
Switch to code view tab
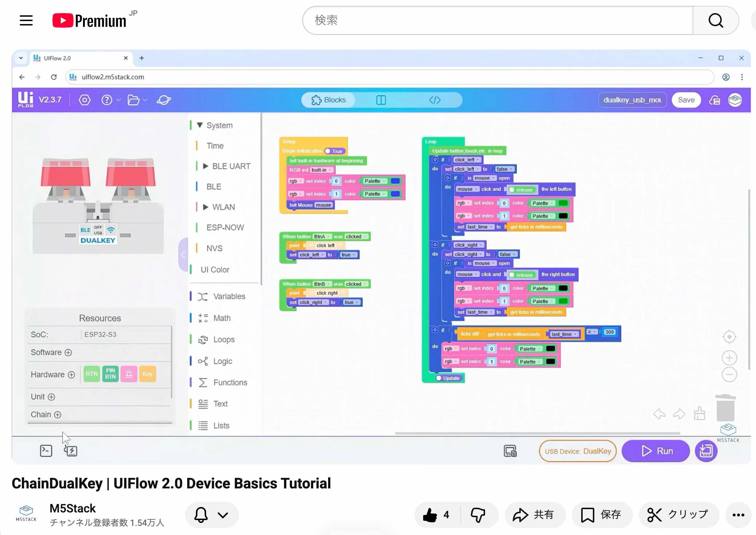coord(435,100)
